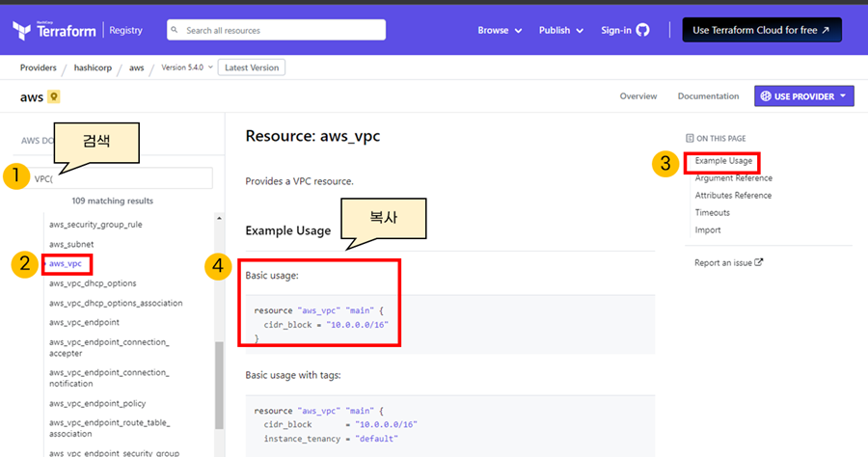Image resolution: width=868 pixels, height=457 pixels.
Task: Open aws_vpc_endpoint_connection_accepter in sidebar
Action: pos(109,347)
